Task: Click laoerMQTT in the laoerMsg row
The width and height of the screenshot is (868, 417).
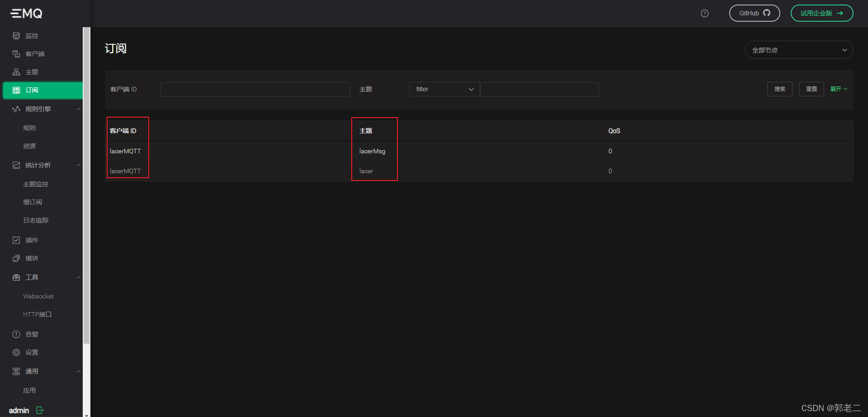Action: [x=125, y=151]
